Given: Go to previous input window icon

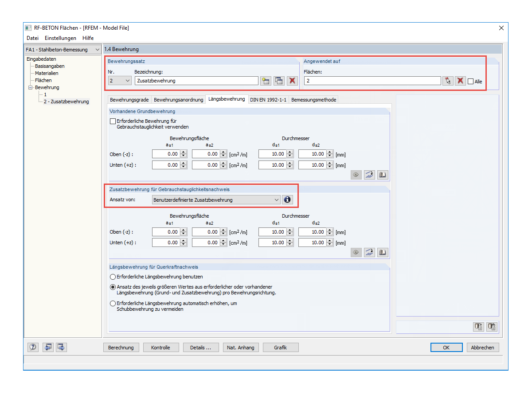Looking at the screenshot, I should 48,347.
